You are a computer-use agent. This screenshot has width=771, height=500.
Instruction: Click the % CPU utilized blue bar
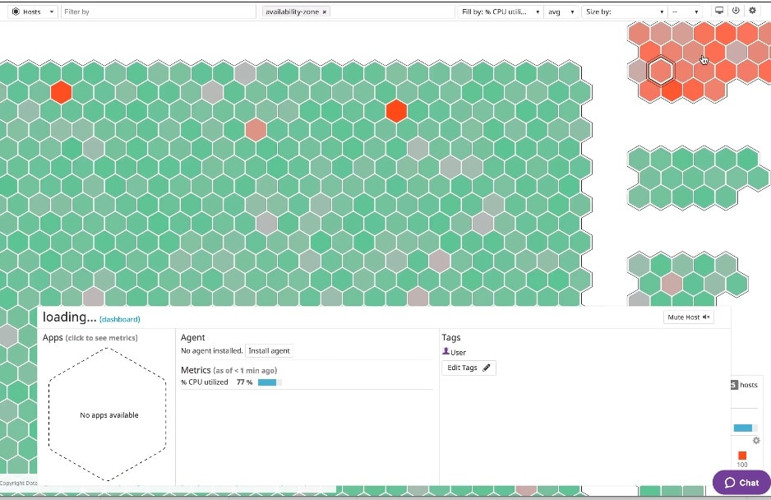tap(267, 382)
